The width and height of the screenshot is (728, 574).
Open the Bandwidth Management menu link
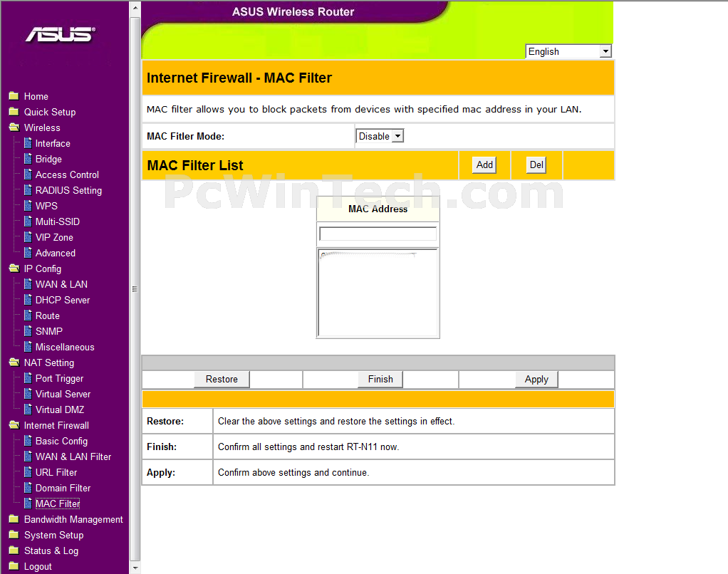(73, 520)
